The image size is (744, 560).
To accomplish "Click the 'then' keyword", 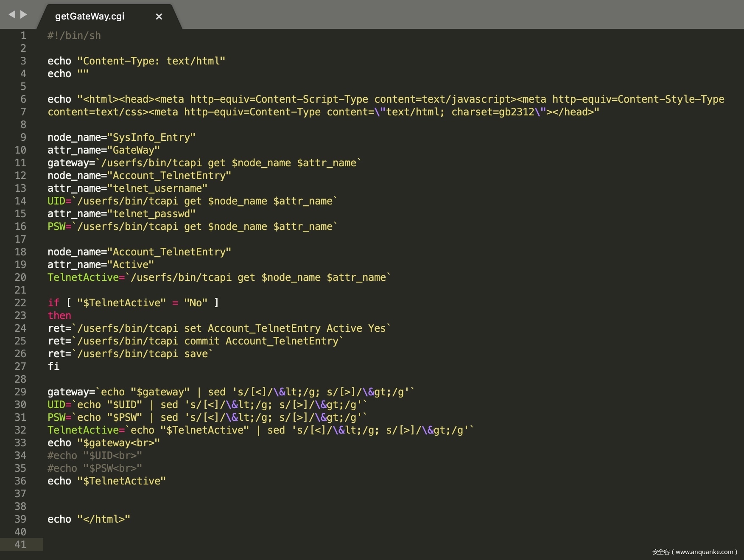I will [x=59, y=316].
